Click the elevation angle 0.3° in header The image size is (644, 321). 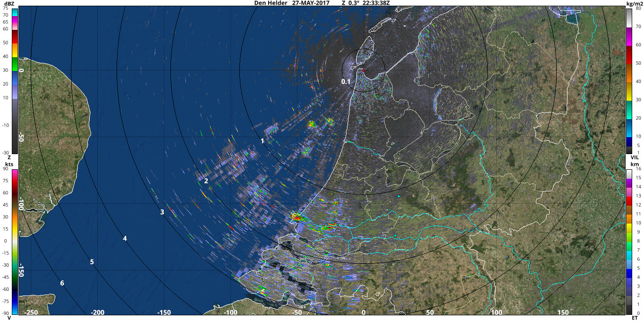tap(353, 3)
